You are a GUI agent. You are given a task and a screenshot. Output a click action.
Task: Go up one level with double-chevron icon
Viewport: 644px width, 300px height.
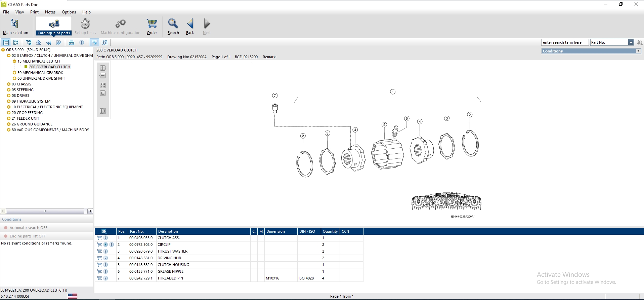click(39, 42)
